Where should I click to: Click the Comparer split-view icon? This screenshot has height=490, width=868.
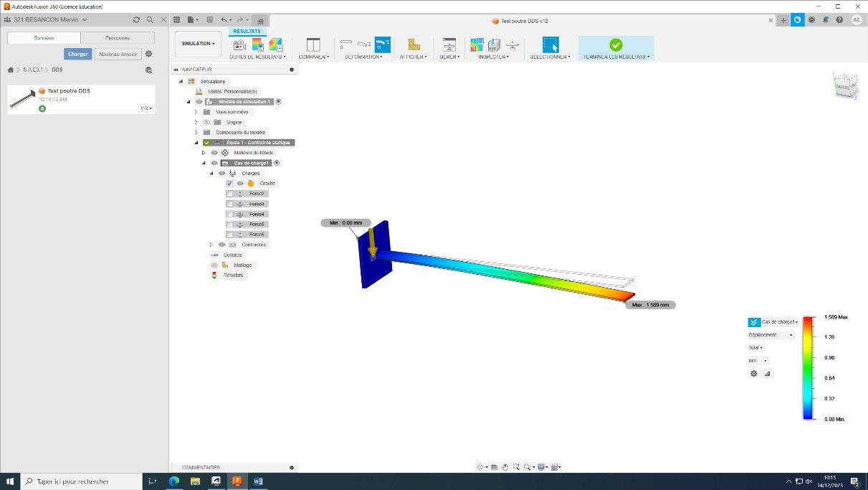[x=313, y=44]
